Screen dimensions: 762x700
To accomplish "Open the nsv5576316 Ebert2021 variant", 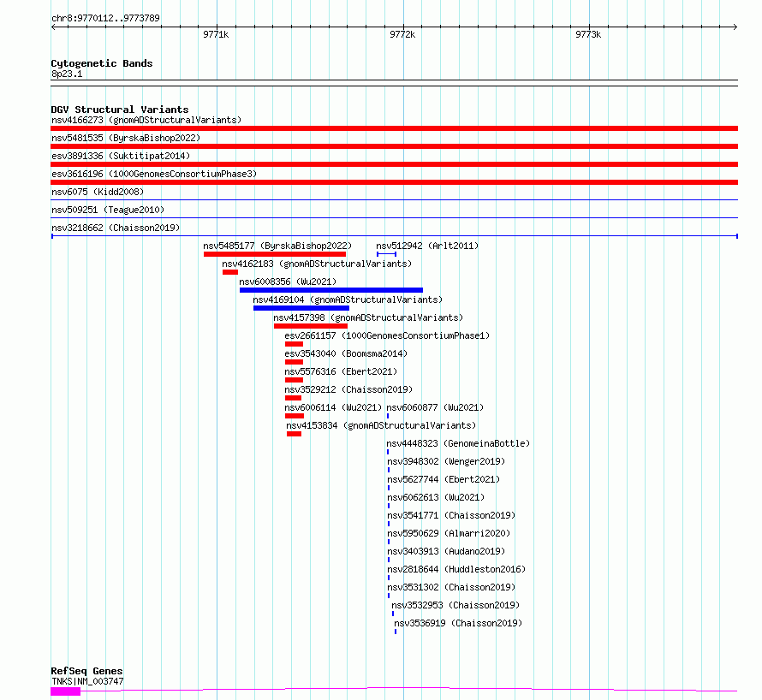I will tap(341, 371).
